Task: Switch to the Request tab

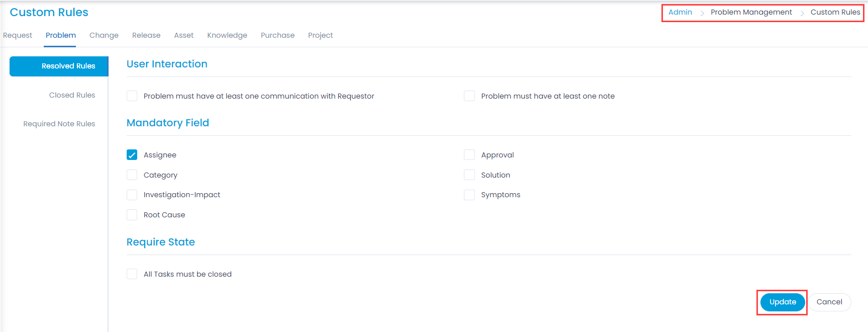Action: pos(18,35)
